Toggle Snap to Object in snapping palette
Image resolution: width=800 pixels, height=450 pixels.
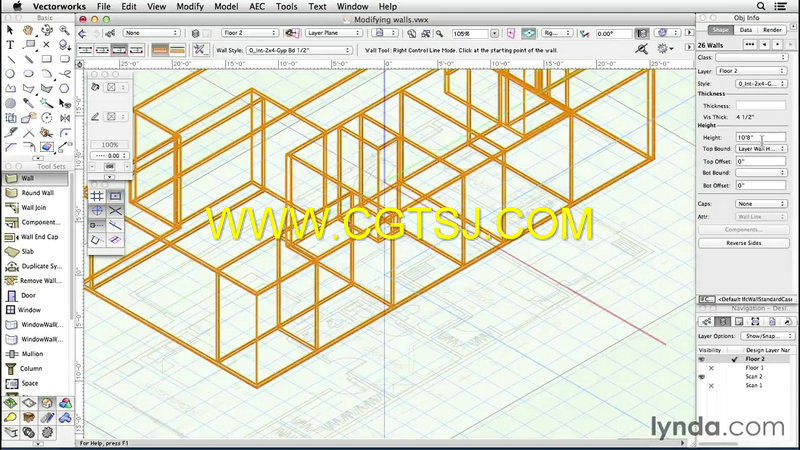115,196
